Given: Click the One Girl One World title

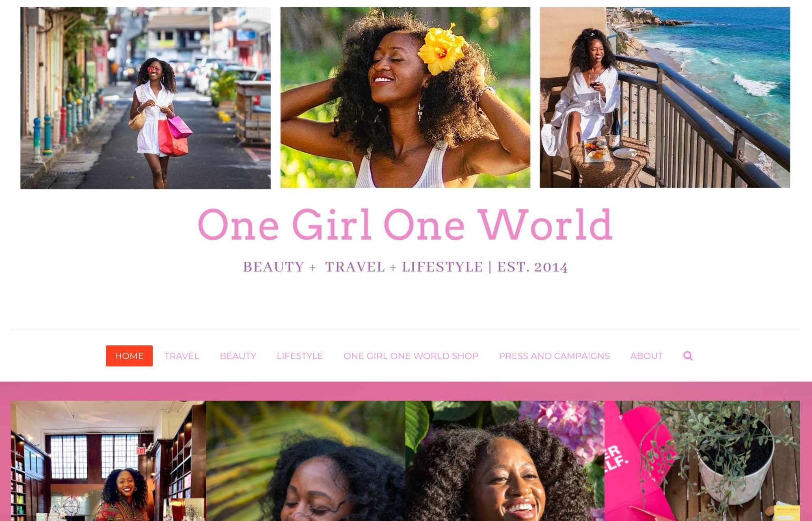Looking at the screenshot, I should [x=405, y=224].
